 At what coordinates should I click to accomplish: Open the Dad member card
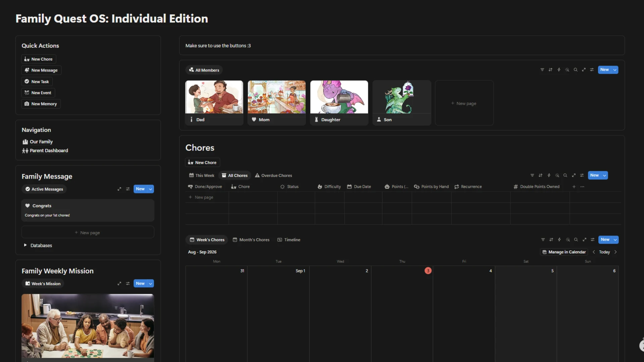coord(214,103)
